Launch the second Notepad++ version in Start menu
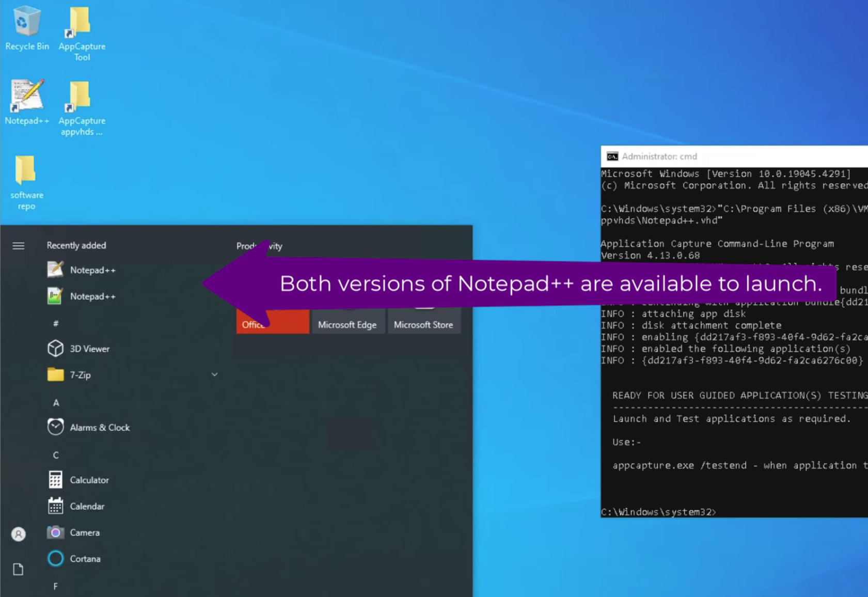This screenshot has width=868, height=597. click(93, 296)
